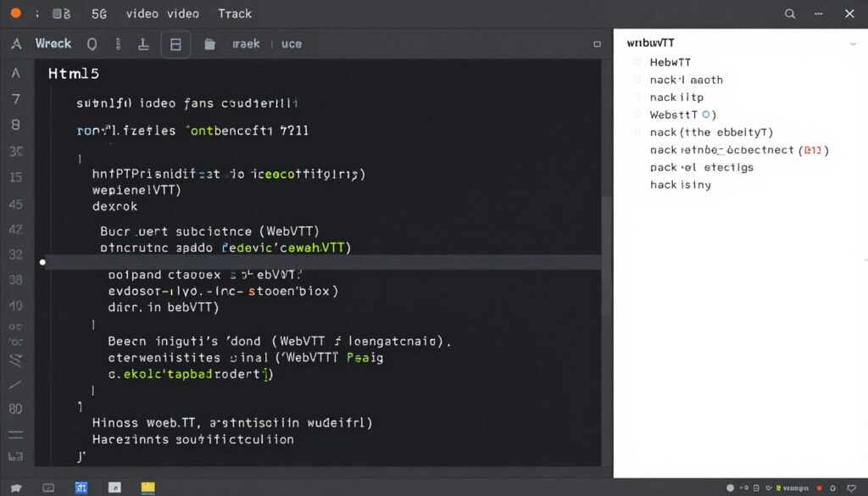Click the green Peaig word in code
Image resolution: width=868 pixels, height=496 pixels.
[364, 358]
